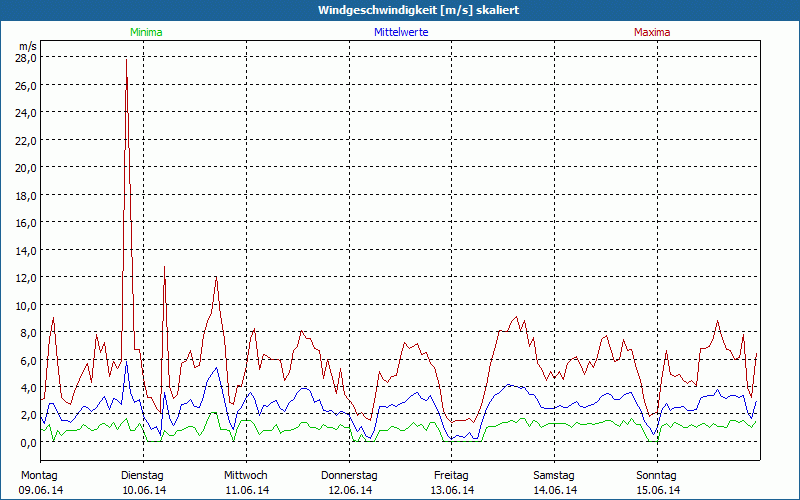Select the Mittwoch day label
Viewport: 800px width, 500px height.
(246, 475)
